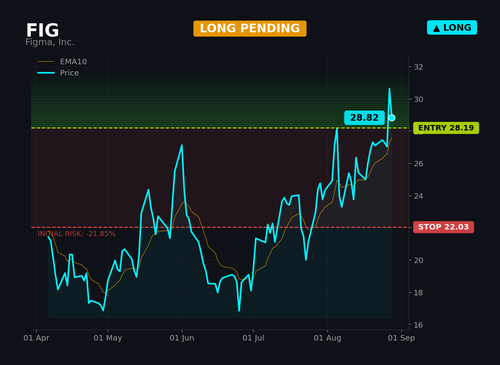Screen dimensions: 500x365
Task: Click the 16 price axis label
Action: (x=418, y=325)
